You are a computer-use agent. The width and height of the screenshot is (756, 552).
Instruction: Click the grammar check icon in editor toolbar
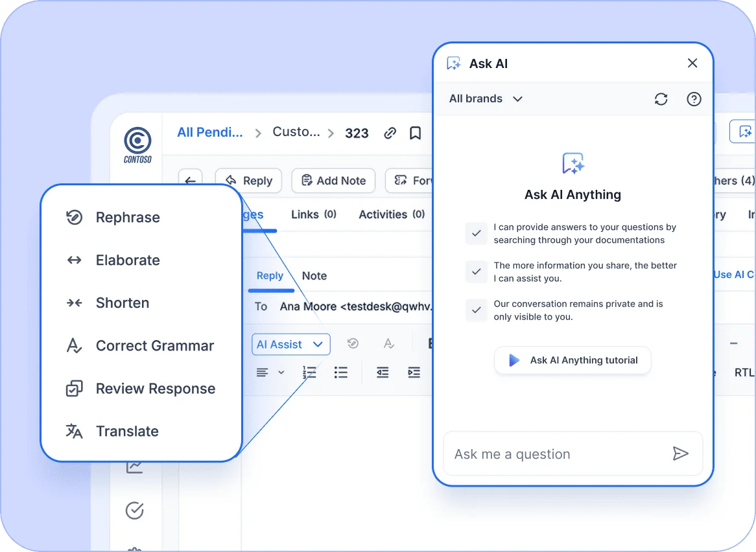coord(388,343)
